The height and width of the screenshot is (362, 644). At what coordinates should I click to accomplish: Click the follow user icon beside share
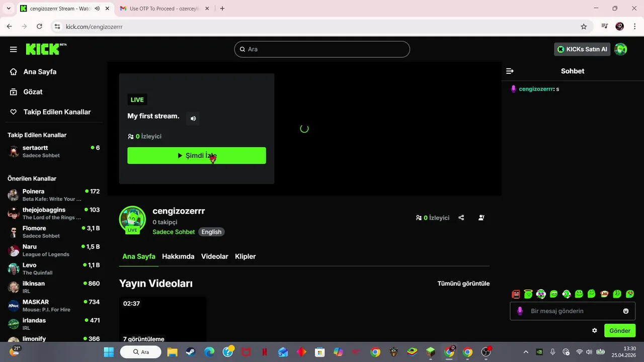tap(481, 218)
